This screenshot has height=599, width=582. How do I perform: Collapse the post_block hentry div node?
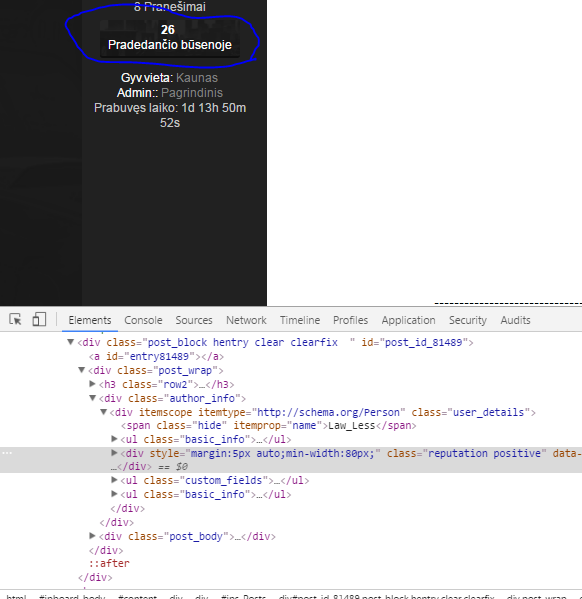point(71,342)
